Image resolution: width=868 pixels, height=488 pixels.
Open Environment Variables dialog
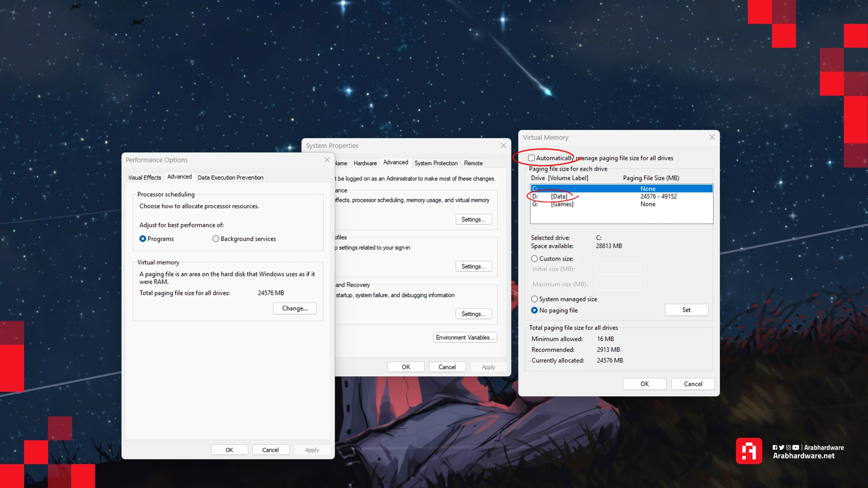465,338
